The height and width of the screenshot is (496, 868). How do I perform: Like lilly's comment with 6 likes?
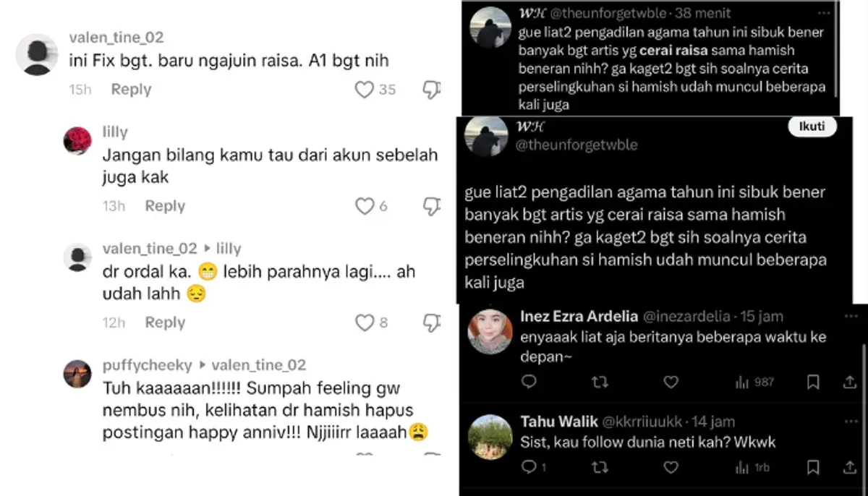(365, 206)
